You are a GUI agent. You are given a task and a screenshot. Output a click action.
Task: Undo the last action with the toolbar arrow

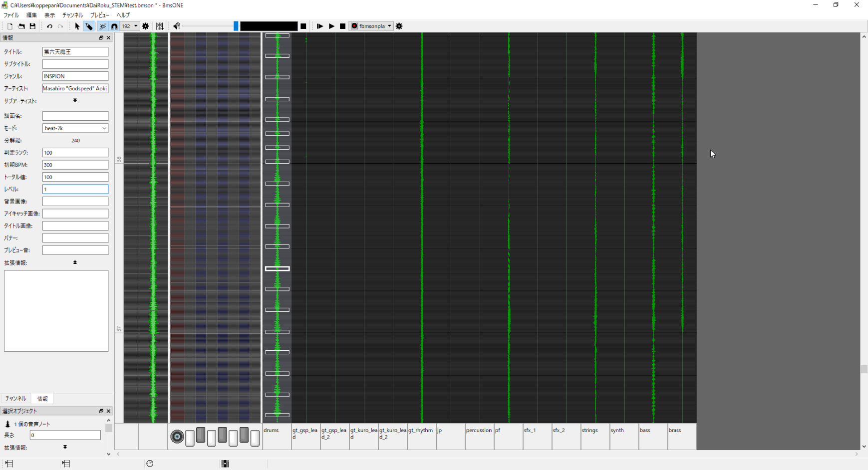pos(49,26)
